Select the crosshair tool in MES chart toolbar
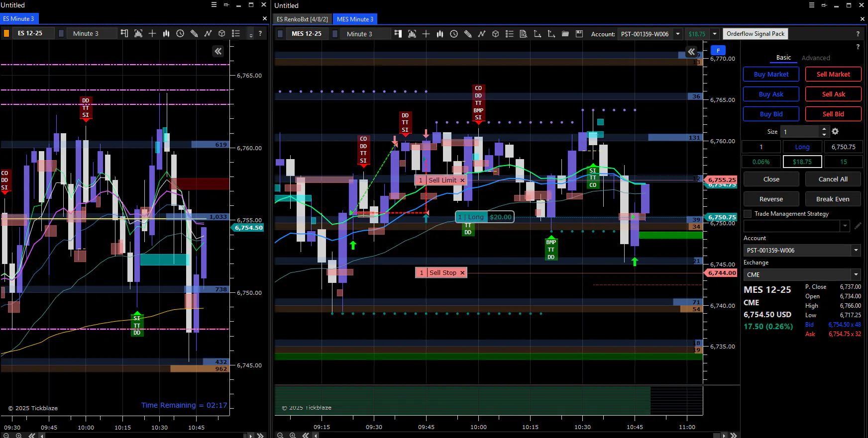This screenshot has height=438, width=868. [x=426, y=34]
